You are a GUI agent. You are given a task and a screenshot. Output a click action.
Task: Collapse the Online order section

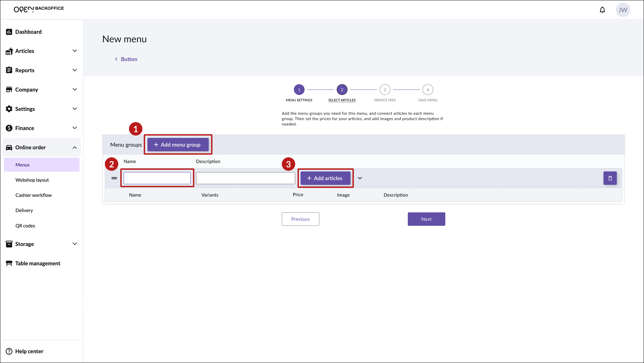pyautogui.click(x=75, y=148)
